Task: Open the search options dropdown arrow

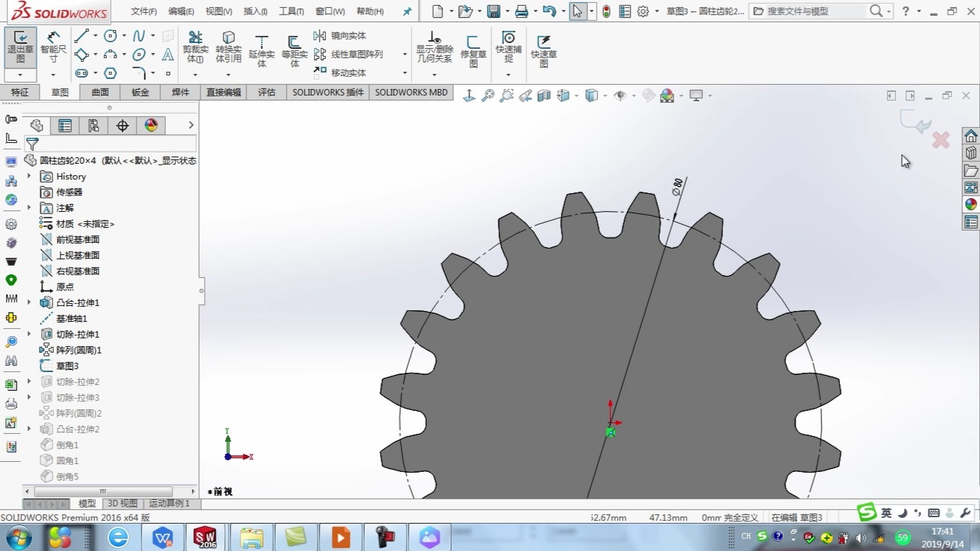Action: [x=889, y=11]
